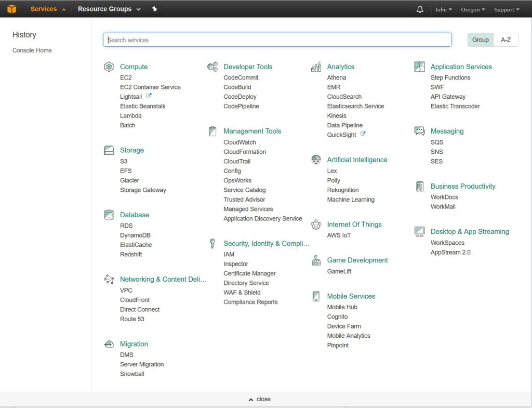Click the Mobile Services phone icon
Viewport: 532px width, 408px height.
coord(316,296)
